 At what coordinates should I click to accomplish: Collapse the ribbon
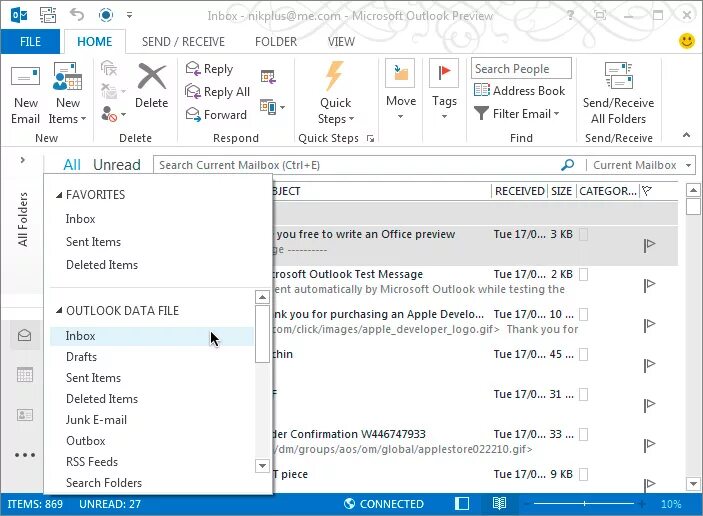pos(686,134)
